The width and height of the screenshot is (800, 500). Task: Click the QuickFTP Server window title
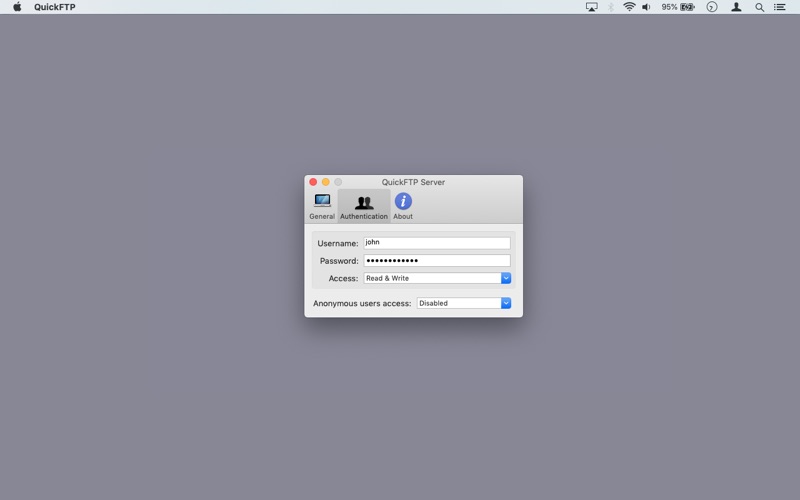(x=413, y=182)
